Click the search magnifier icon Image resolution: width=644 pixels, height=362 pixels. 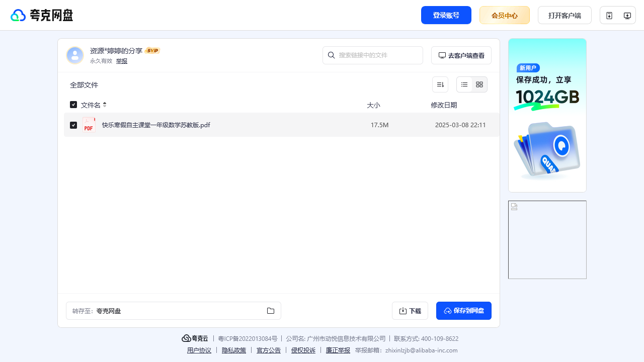coord(332,55)
